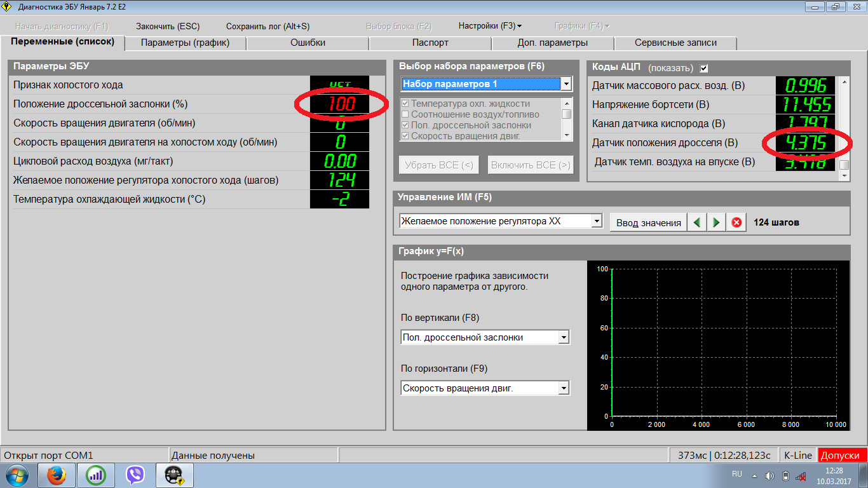Toggle Температура охл. жидкости checkbox
Image resolution: width=868 pixels, height=488 pixels.
point(405,104)
